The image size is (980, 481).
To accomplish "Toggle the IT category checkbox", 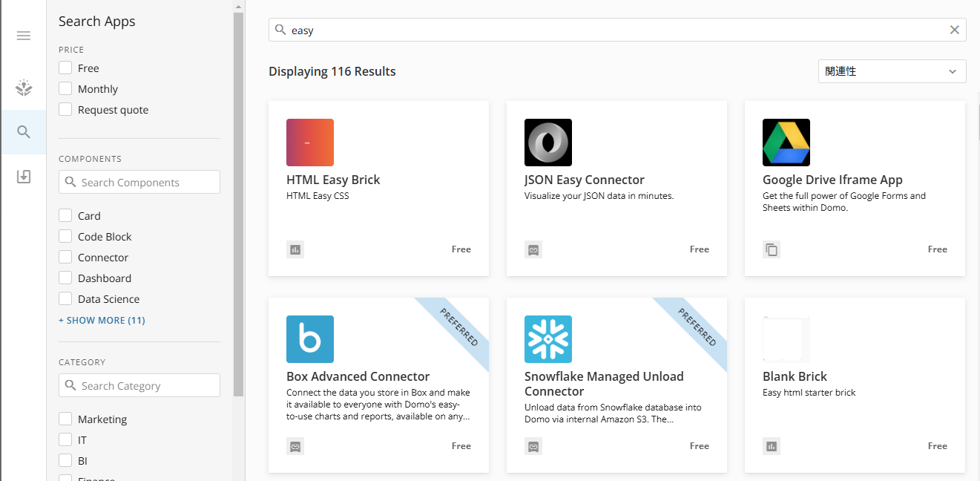I will point(65,440).
